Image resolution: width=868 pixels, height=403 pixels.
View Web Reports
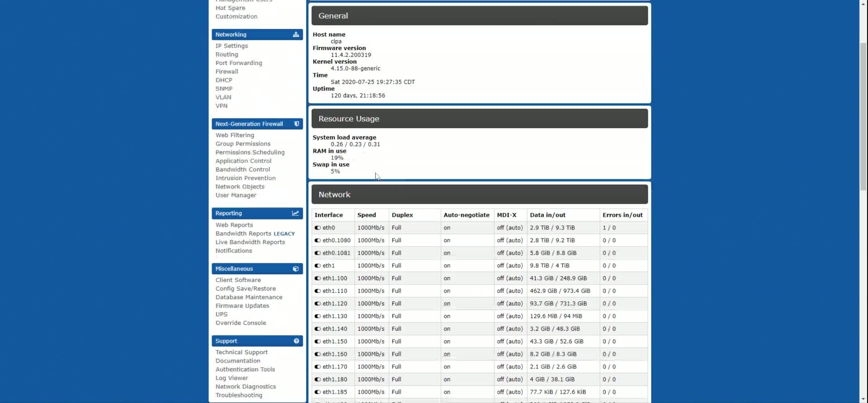(x=234, y=225)
